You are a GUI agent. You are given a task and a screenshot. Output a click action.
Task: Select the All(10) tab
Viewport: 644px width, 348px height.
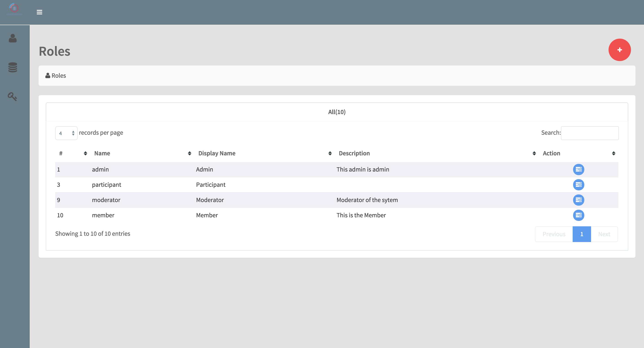[337, 112]
